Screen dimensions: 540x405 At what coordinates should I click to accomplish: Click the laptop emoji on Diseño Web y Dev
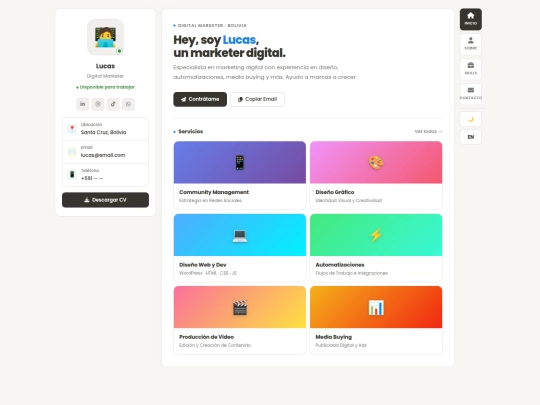240,236
